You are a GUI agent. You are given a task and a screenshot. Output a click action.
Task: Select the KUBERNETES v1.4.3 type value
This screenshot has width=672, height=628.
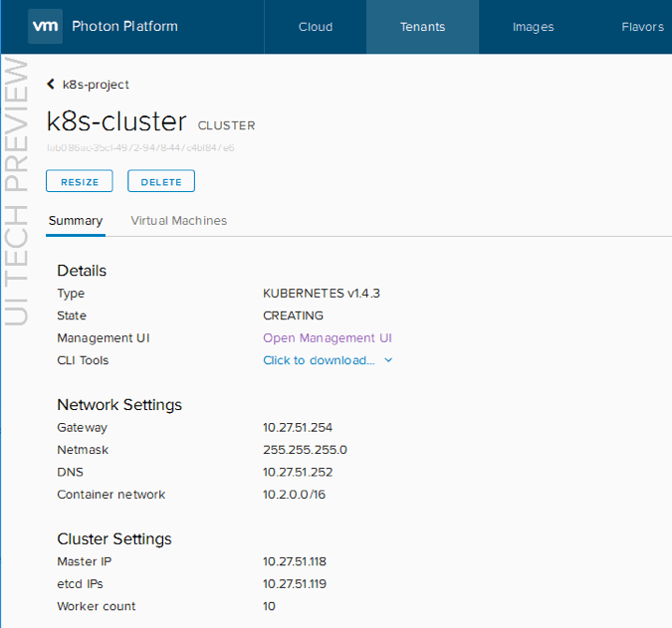pos(322,294)
